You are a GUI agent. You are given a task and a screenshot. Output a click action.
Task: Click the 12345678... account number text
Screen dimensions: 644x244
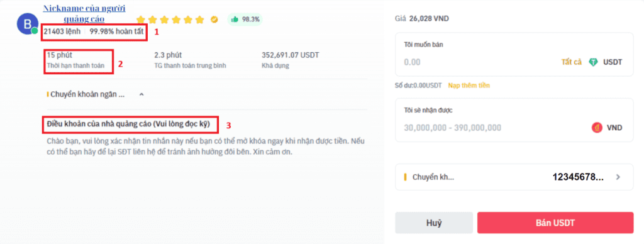pyautogui.click(x=579, y=177)
